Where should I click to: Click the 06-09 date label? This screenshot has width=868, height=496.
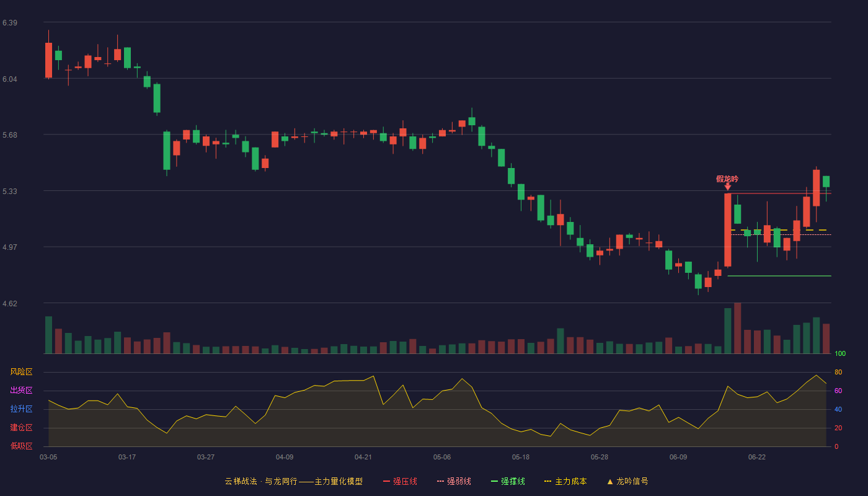coord(678,457)
